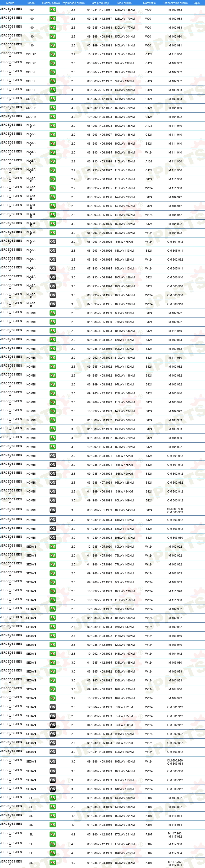Image resolution: width=205 pixels, height=868 pixels.
Task: Click petrol icon in COUPE 3.0 132kW/180KM row
Action: click(52, 90)
